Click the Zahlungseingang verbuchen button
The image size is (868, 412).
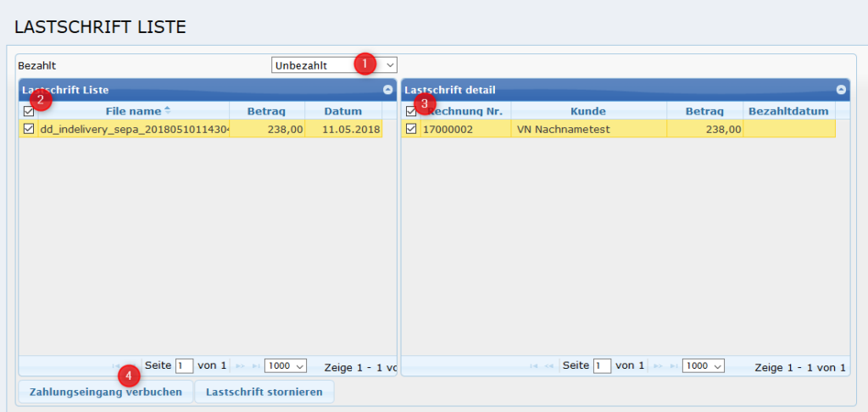(106, 392)
